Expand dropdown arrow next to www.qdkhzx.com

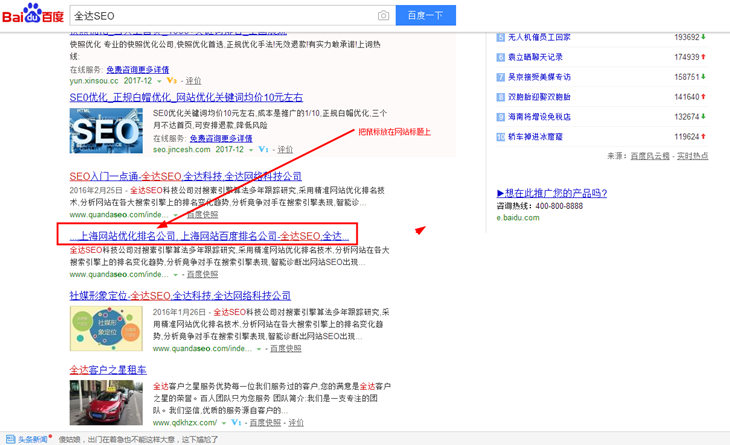click(x=224, y=423)
